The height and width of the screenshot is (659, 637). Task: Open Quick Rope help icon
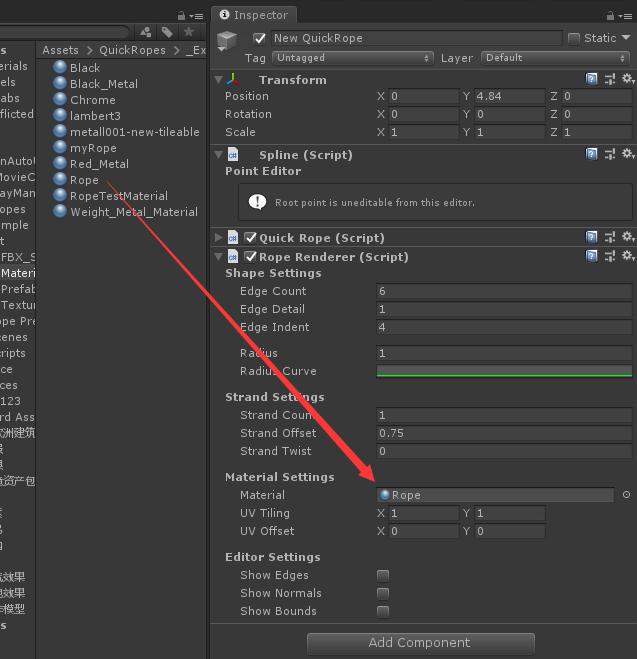592,237
